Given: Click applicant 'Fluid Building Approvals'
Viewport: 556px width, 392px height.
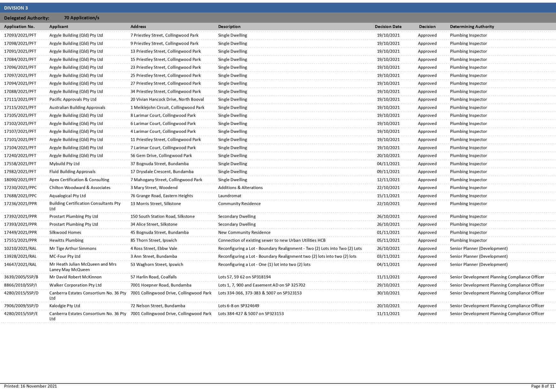Looking at the screenshot, I should (72, 172).
